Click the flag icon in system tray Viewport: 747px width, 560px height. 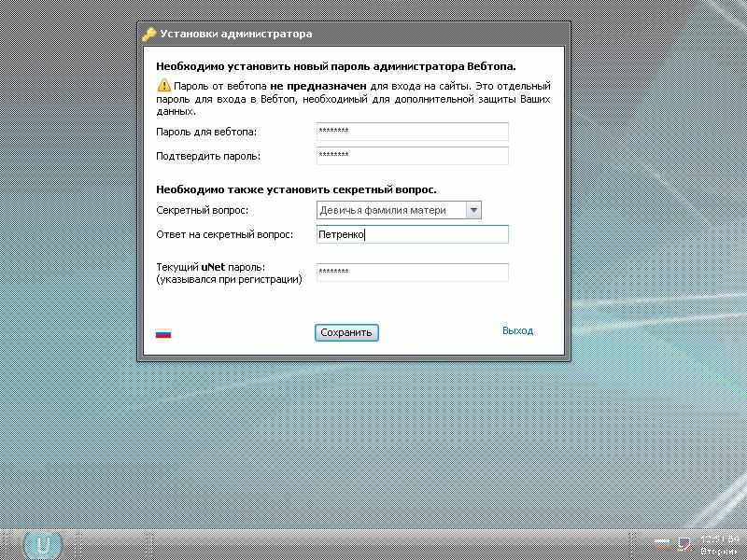pyautogui.click(x=661, y=542)
